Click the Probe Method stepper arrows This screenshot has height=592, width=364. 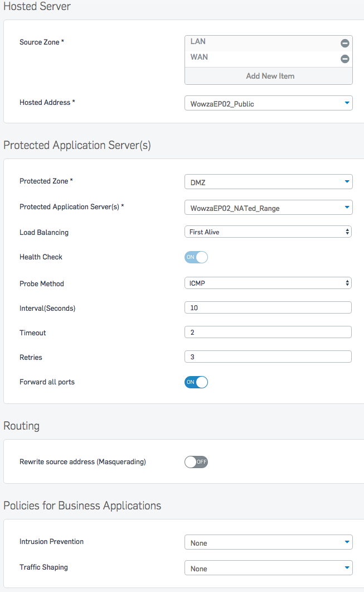[x=347, y=283]
